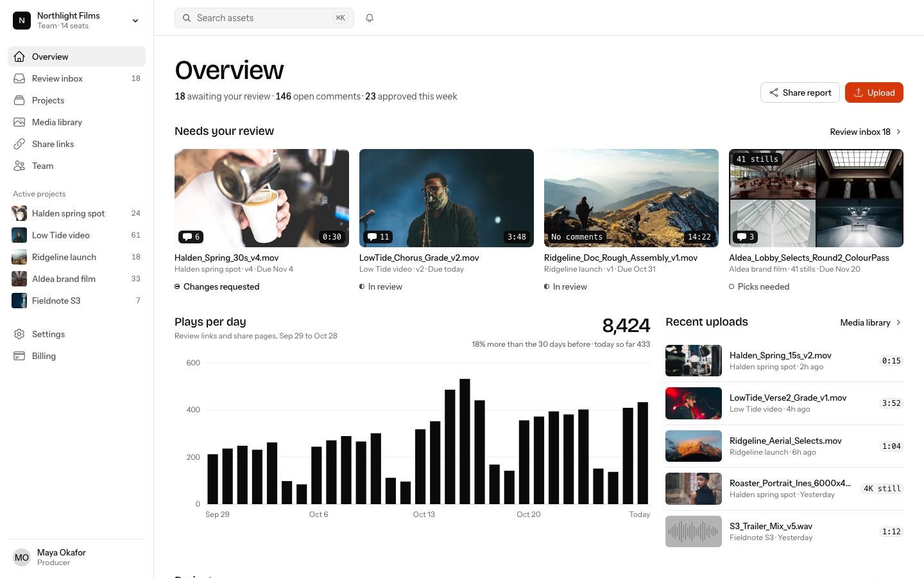Click the 8,424 total plays figure

point(626,326)
